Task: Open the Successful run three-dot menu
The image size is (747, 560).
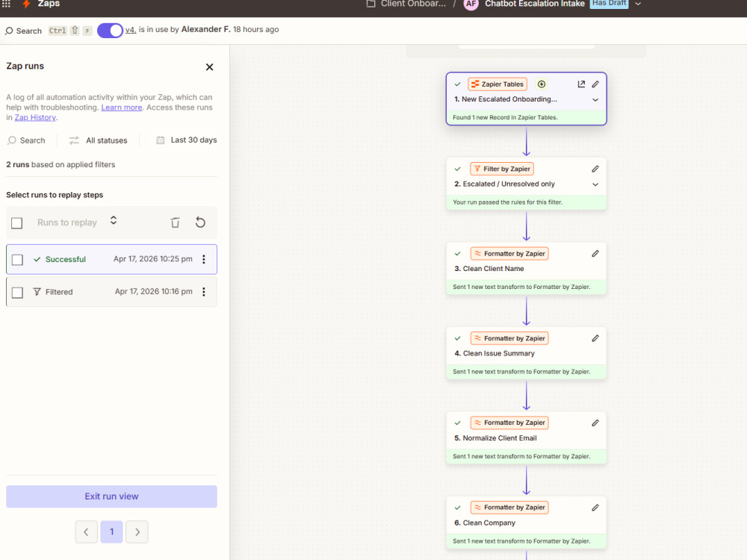Action: pyautogui.click(x=204, y=259)
